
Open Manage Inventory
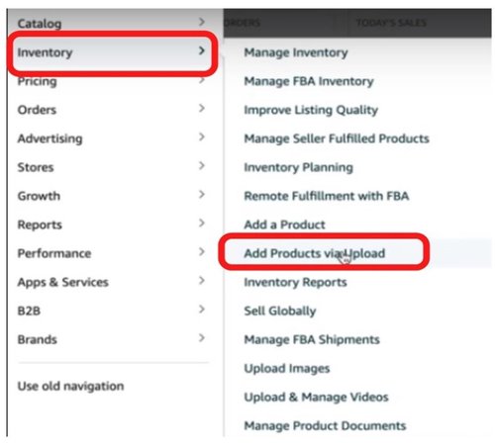(296, 52)
